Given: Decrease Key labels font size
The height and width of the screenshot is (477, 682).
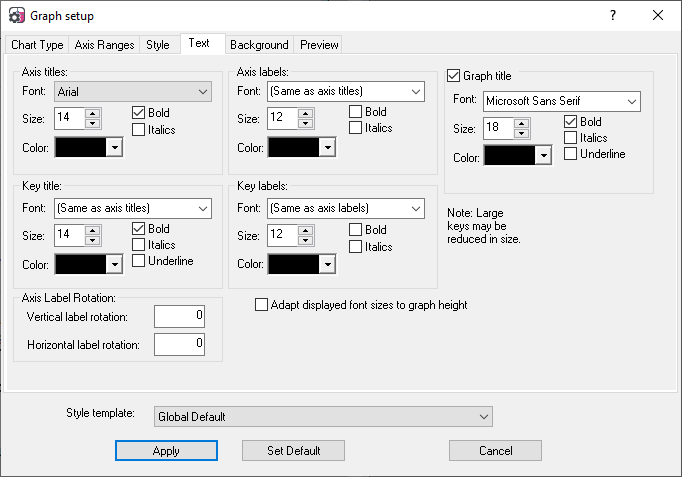Looking at the screenshot, I should tap(306, 240).
